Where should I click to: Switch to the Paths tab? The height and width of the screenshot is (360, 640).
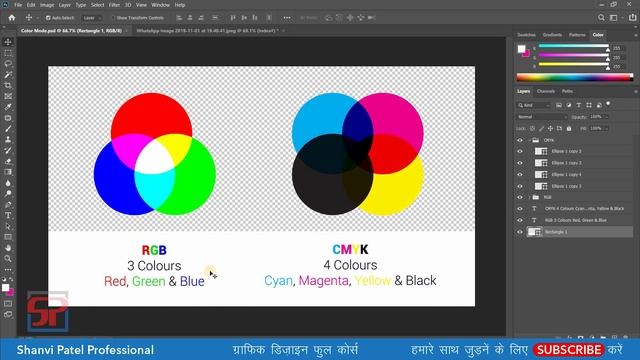(567, 91)
